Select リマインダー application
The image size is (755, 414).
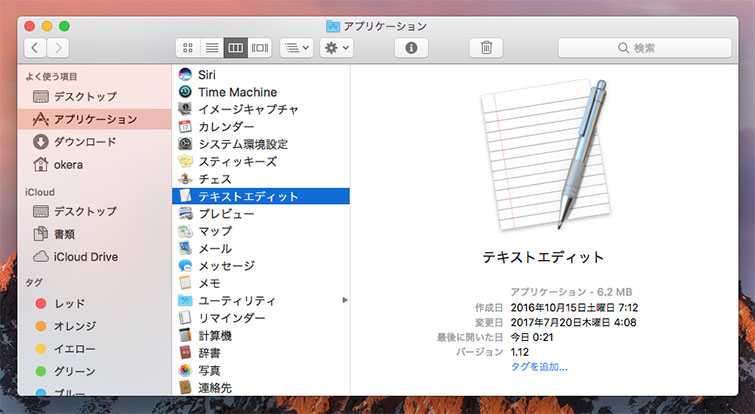pyautogui.click(x=261, y=318)
